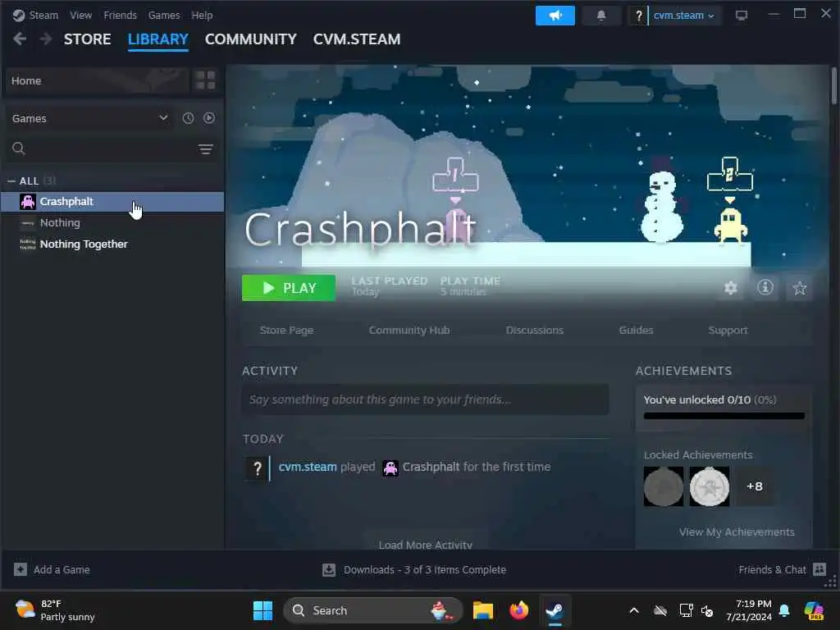Click Crashphalt icon in activity feed
Screen dimensions: 840x630
390,468
